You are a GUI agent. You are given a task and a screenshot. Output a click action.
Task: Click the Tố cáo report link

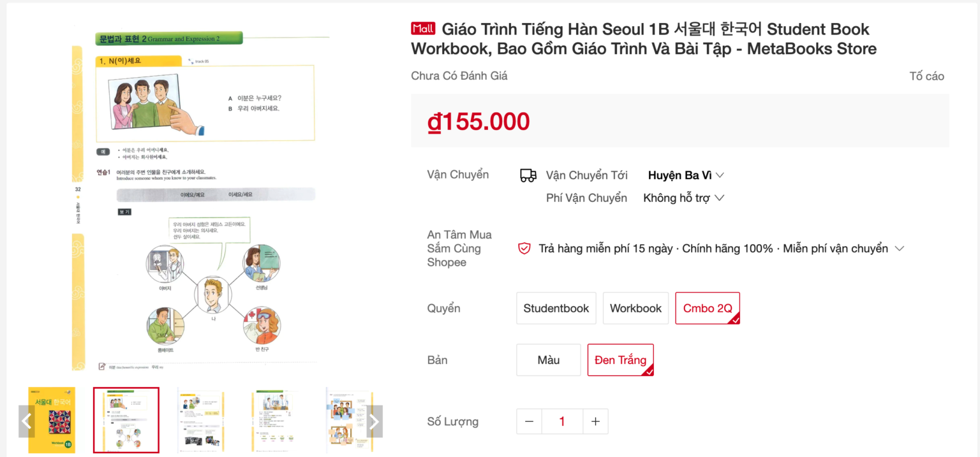(x=927, y=75)
